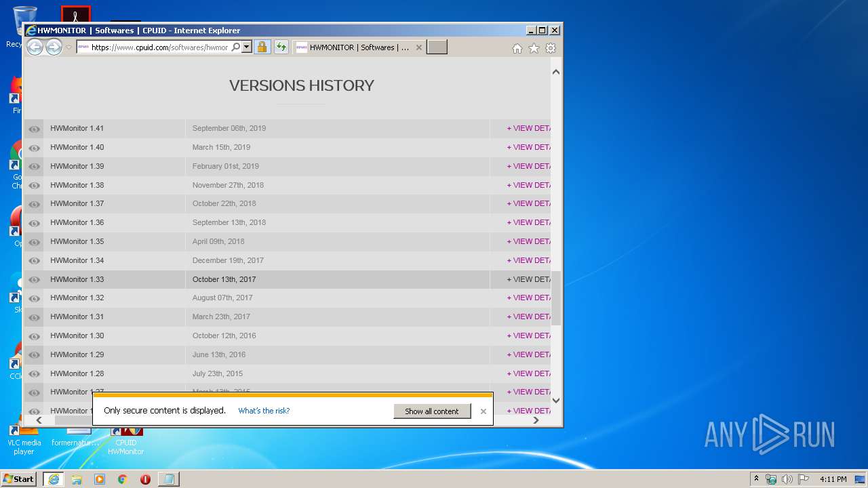This screenshot has width=868, height=488.
Task: Go forward with the browser Forward arrow
Action: click(x=54, y=47)
